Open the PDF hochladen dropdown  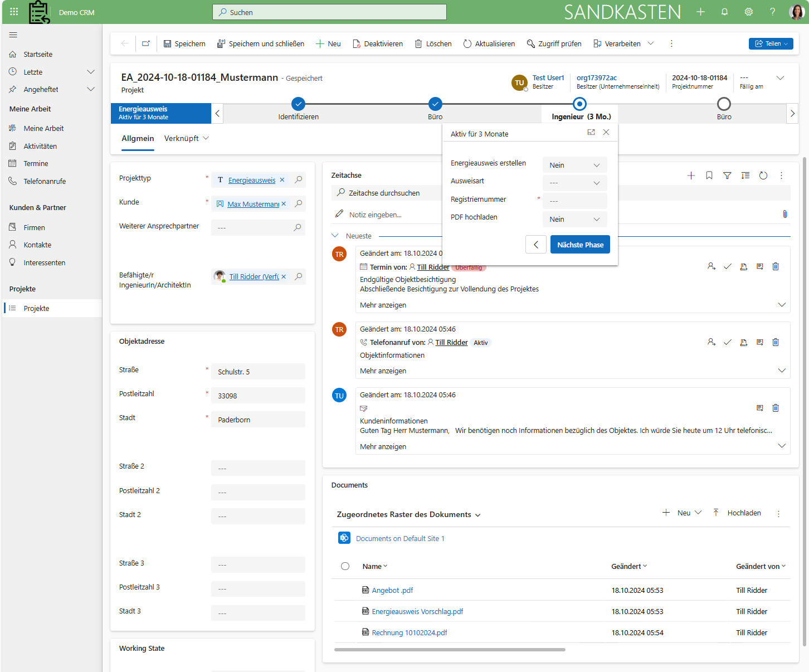[574, 219]
